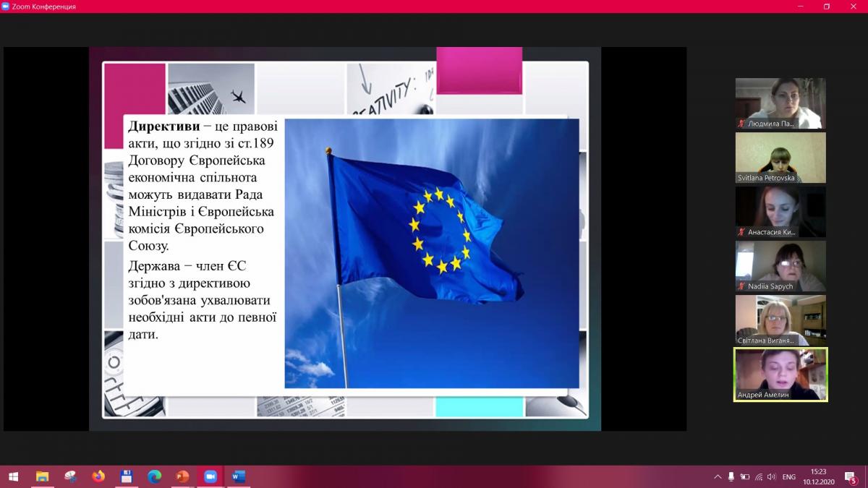The width and height of the screenshot is (868, 488).
Task: Restore down the Zoom window
Action: tap(827, 7)
